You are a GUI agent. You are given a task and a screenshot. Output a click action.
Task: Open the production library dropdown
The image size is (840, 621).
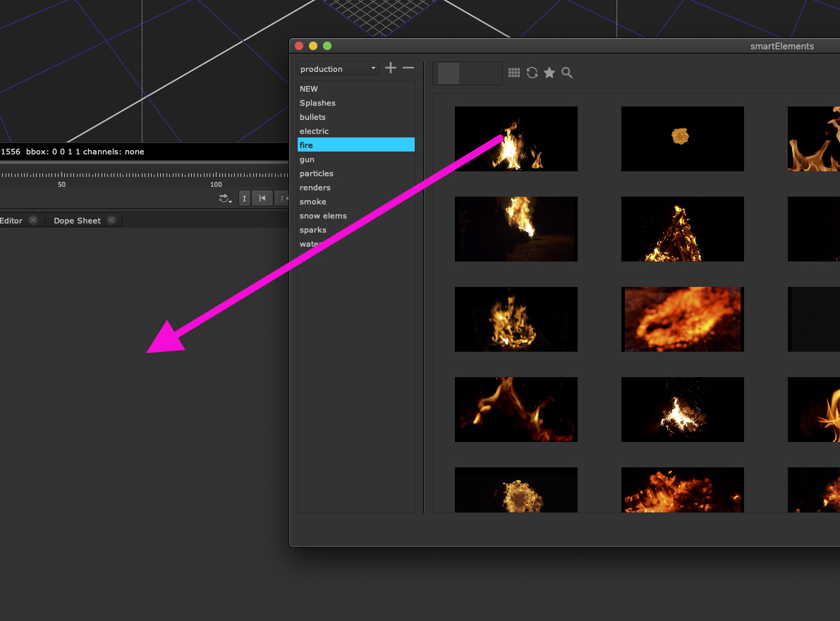[x=338, y=68]
